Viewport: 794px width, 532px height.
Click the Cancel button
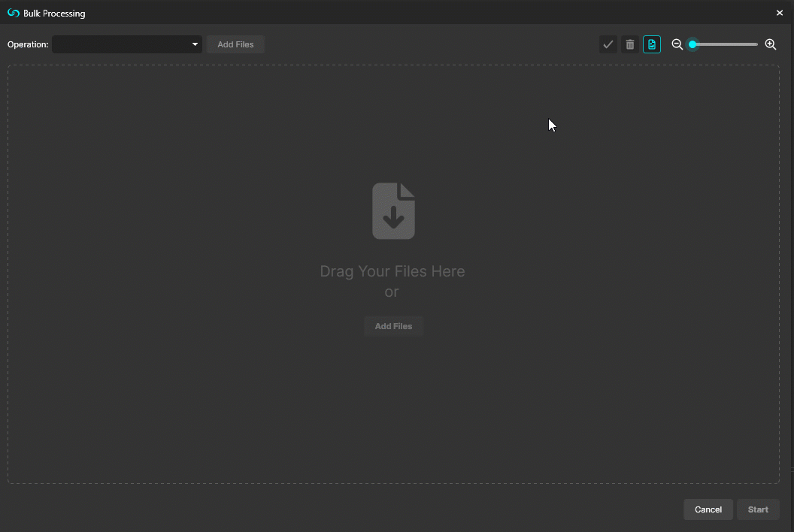[x=708, y=509]
